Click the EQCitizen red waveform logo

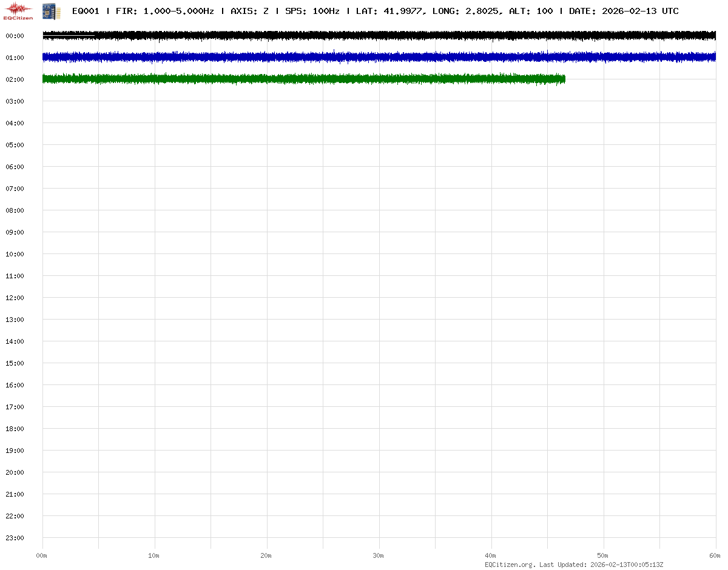tap(19, 10)
